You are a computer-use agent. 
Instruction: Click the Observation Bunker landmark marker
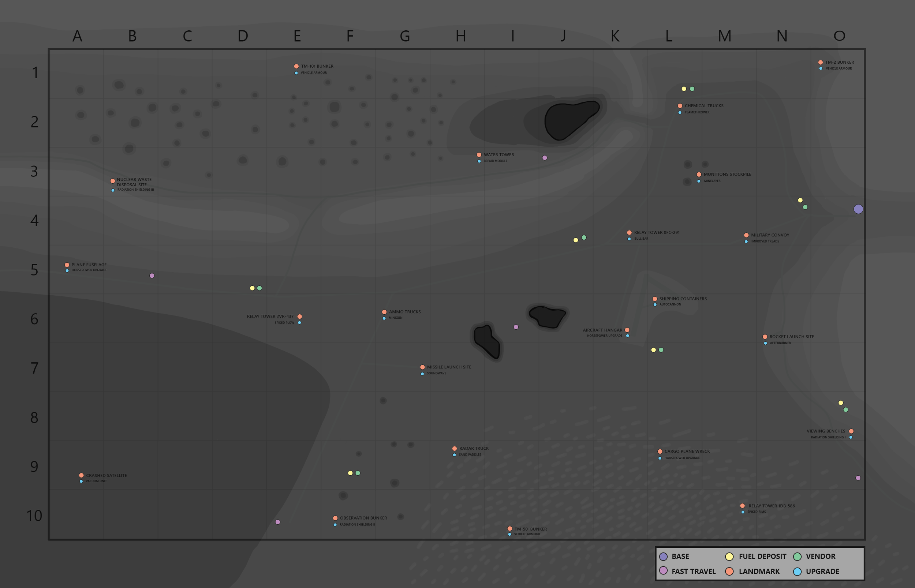335,518
